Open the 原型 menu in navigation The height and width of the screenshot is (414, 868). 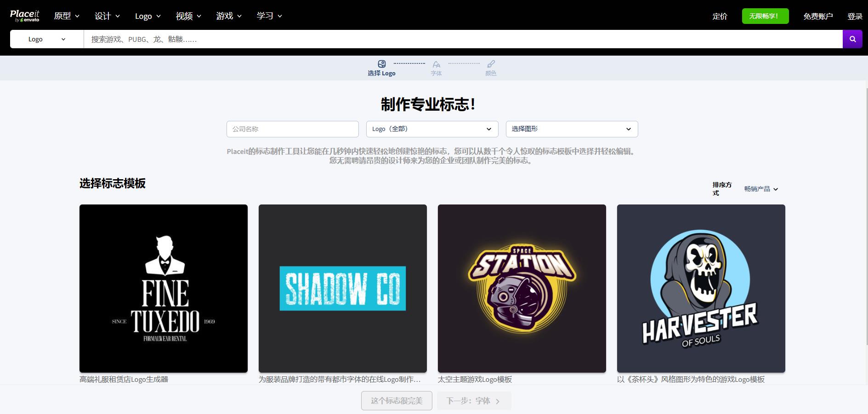click(x=67, y=16)
